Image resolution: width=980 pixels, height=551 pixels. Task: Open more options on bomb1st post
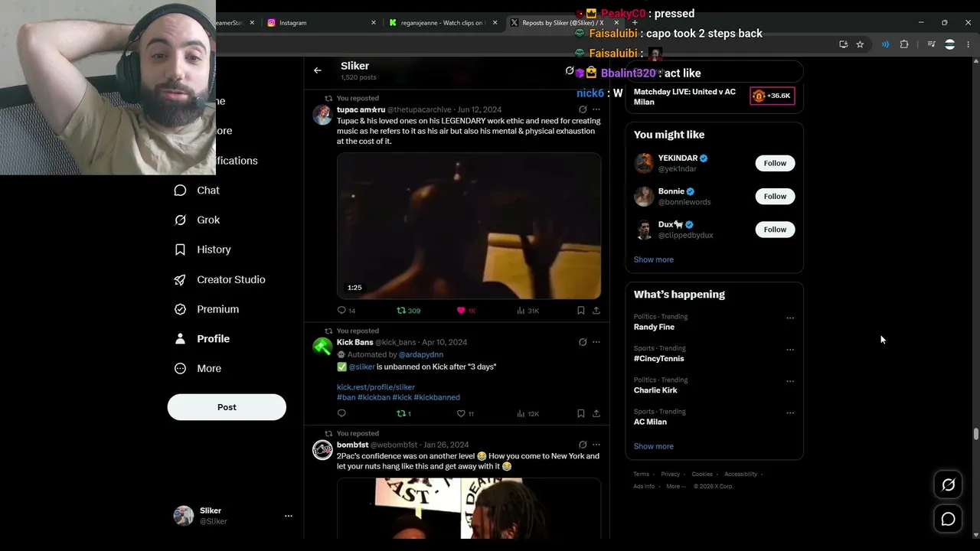click(596, 445)
